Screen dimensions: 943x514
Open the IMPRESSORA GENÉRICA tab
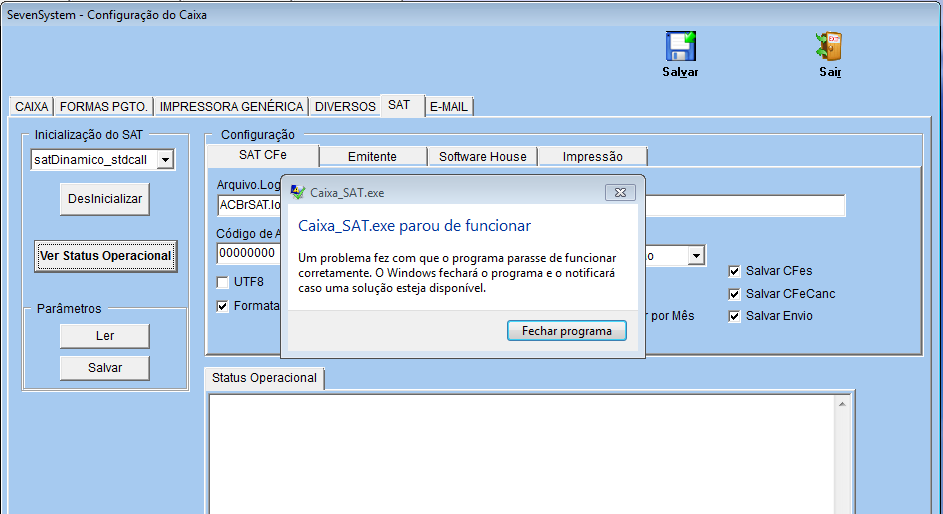coord(232,106)
